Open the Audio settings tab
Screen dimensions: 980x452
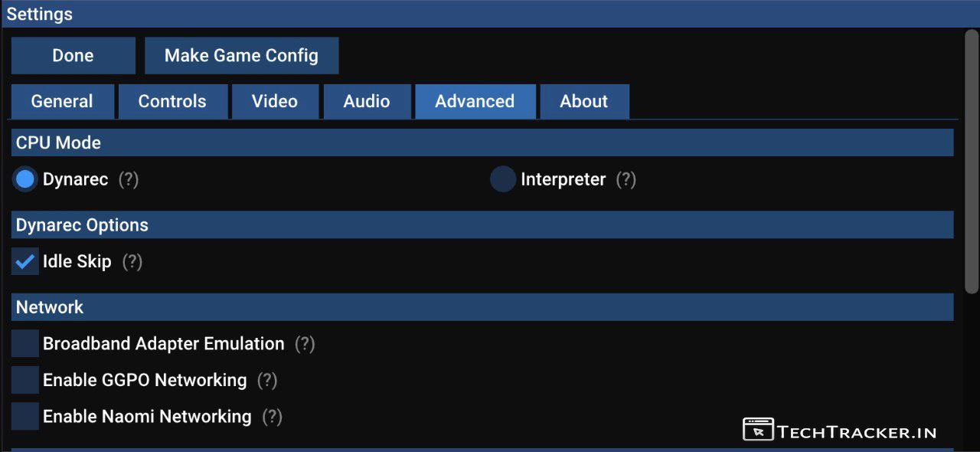pos(367,102)
